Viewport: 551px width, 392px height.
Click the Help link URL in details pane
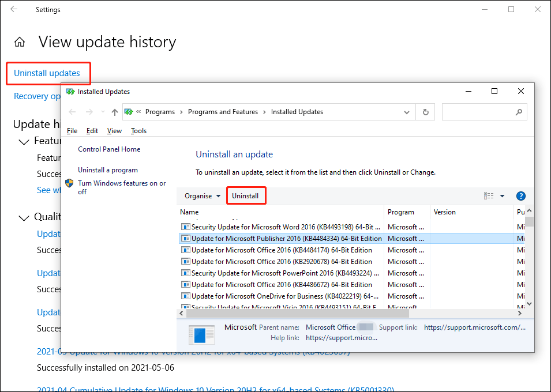(342, 338)
